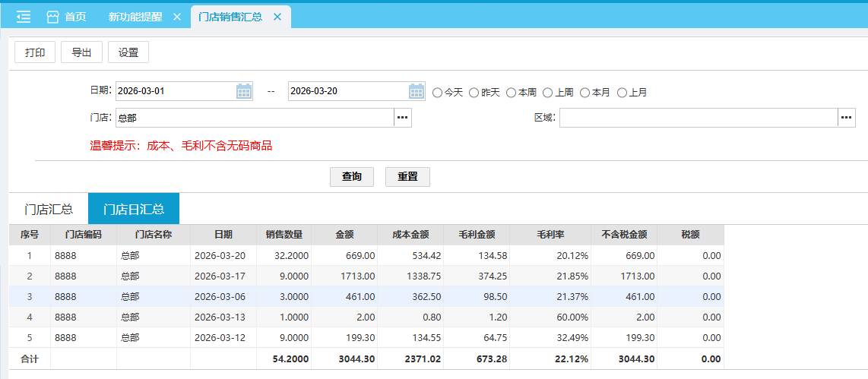Choose the 本月 date range
868x379 pixels.
[x=584, y=93]
